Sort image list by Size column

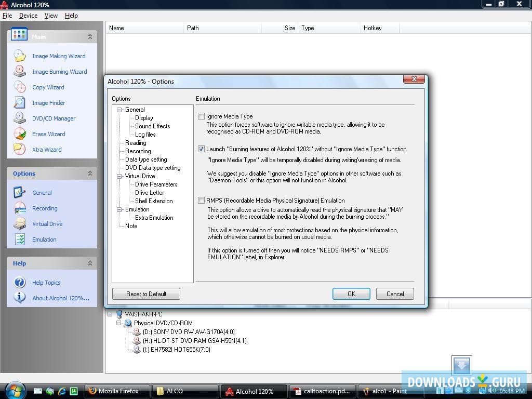(280, 28)
